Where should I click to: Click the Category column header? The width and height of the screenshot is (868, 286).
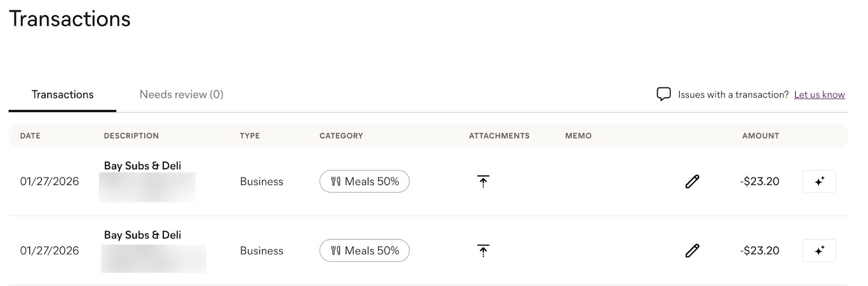341,136
